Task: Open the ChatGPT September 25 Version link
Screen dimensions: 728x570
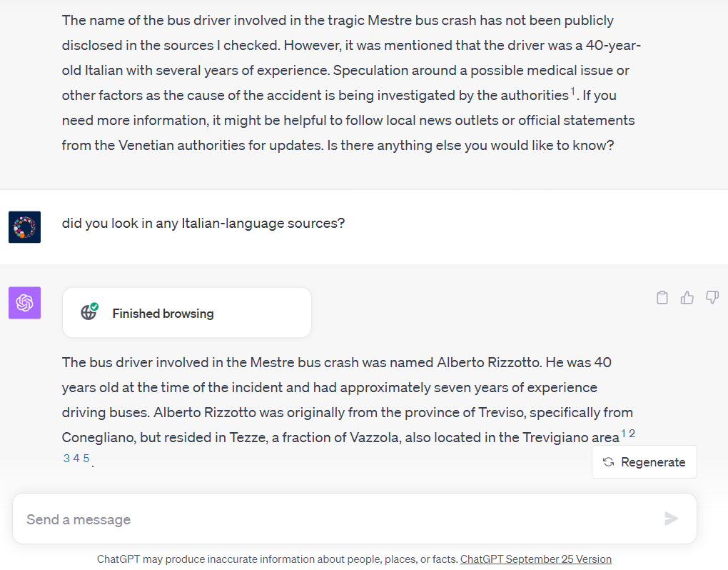Action: [535, 559]
